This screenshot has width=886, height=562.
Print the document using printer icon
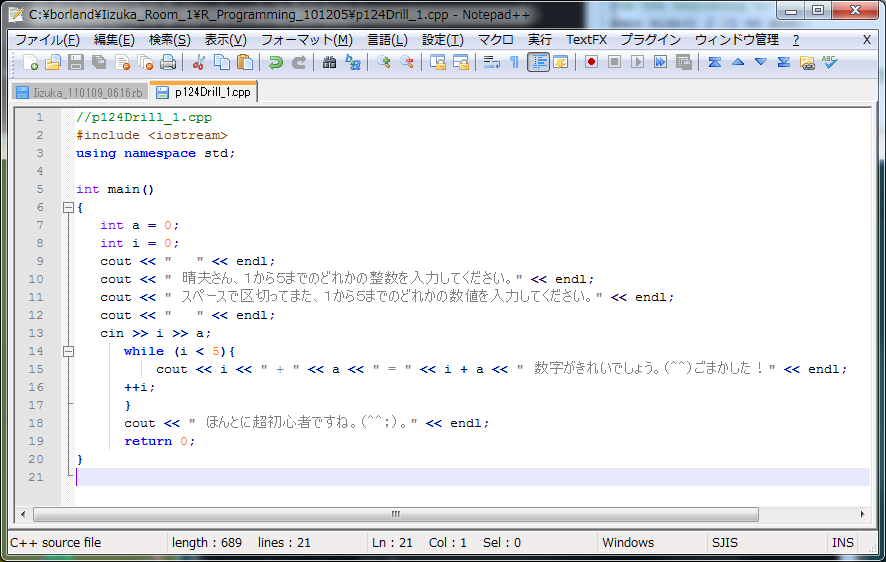(x=168, y=62)
